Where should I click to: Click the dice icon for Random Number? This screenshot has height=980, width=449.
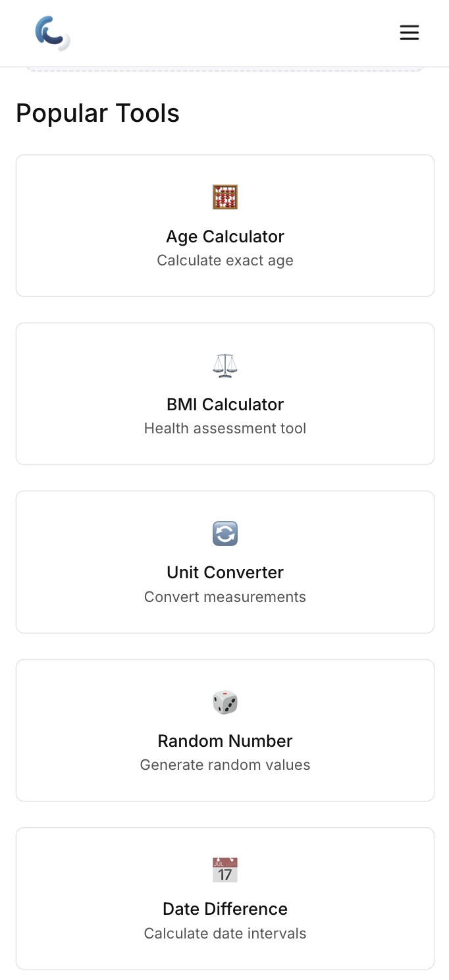coord(225,701)
